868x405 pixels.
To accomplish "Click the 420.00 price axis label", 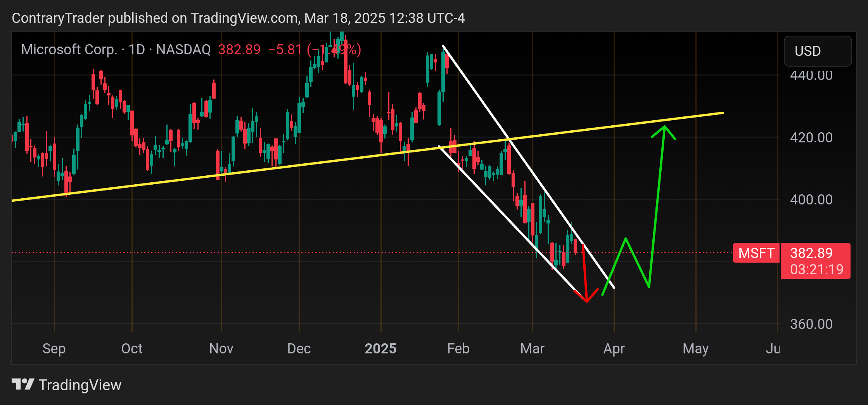I will pos(811,137).
